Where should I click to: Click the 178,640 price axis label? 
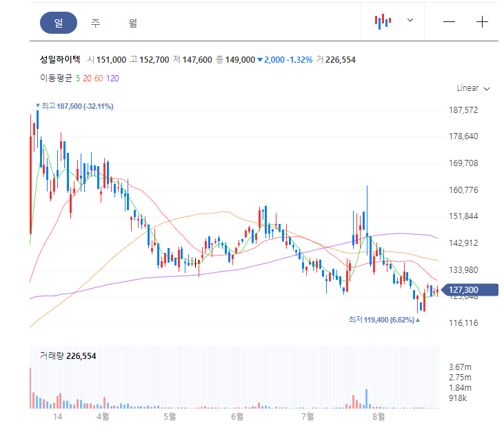tap(463, 136)
